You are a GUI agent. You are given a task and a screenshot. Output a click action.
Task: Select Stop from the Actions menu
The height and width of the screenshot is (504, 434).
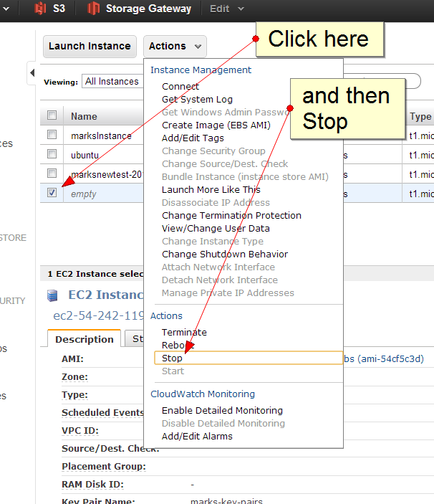pos(249,358)
